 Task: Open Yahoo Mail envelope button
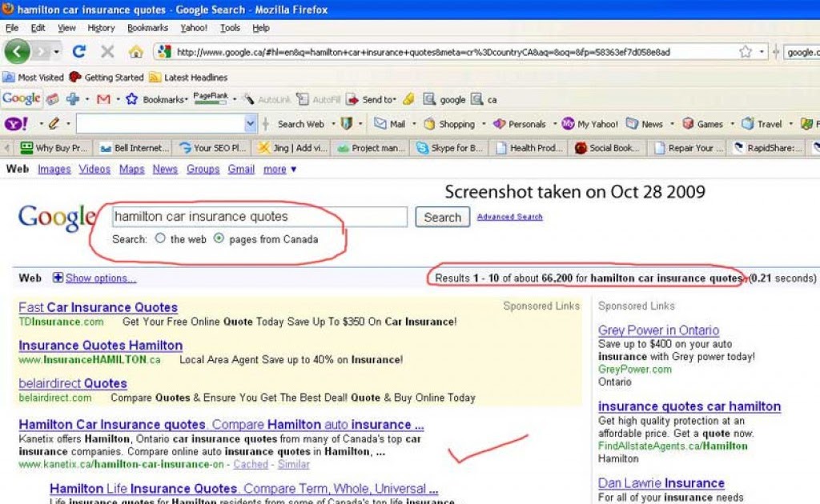390,124
